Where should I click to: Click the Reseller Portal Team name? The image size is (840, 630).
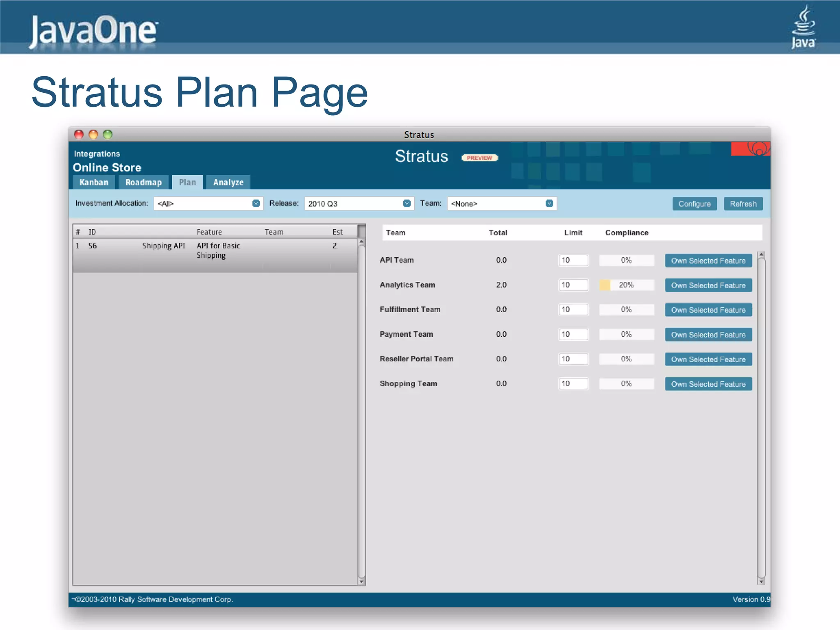coord(416,359)
